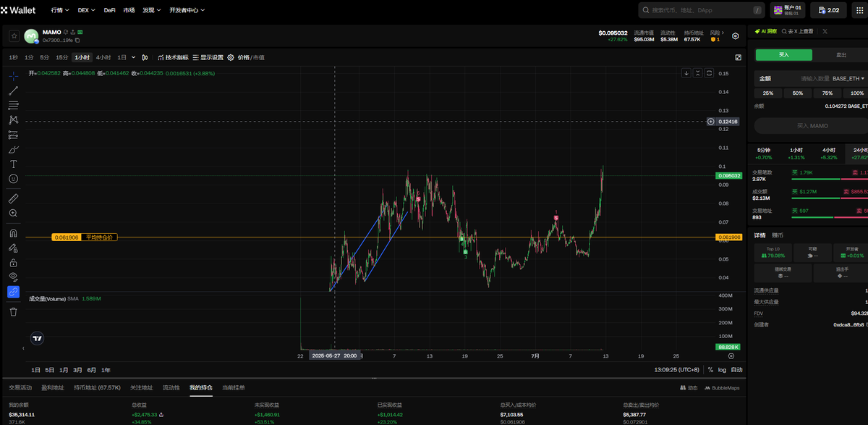Set the amount to 50%

pyautogui.click(x=798, y=93)
